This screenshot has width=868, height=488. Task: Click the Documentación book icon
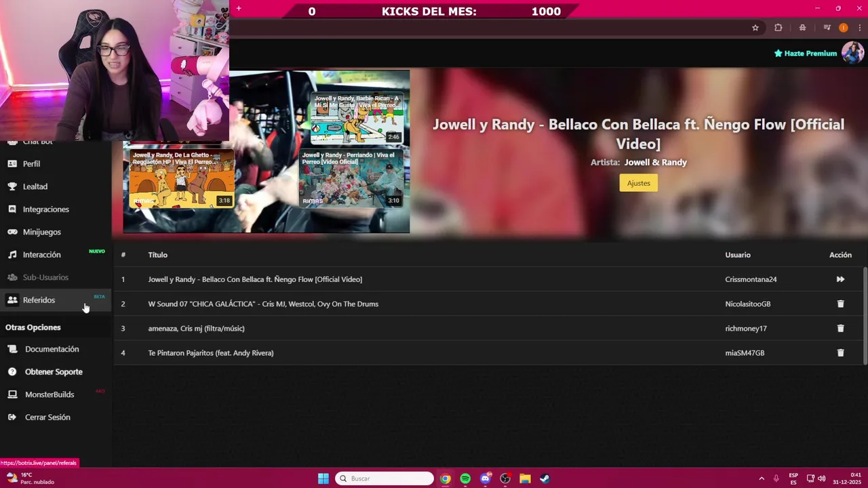point(12,349)
